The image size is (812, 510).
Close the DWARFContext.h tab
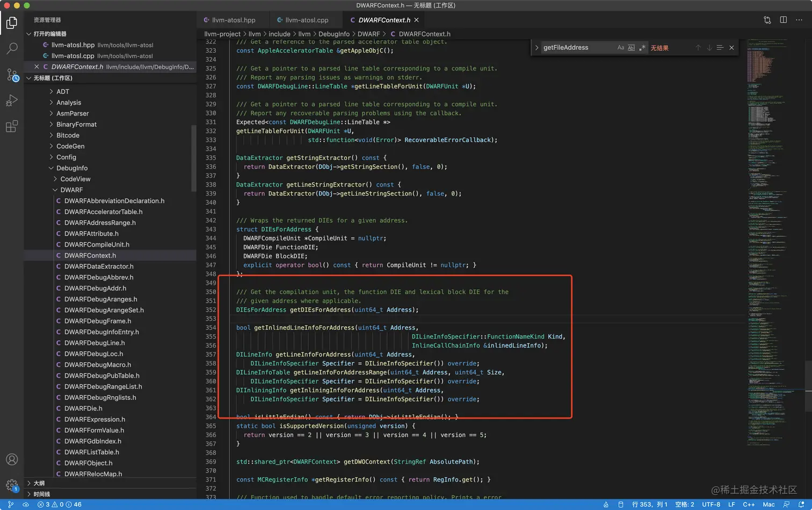[x=416, y=20]
